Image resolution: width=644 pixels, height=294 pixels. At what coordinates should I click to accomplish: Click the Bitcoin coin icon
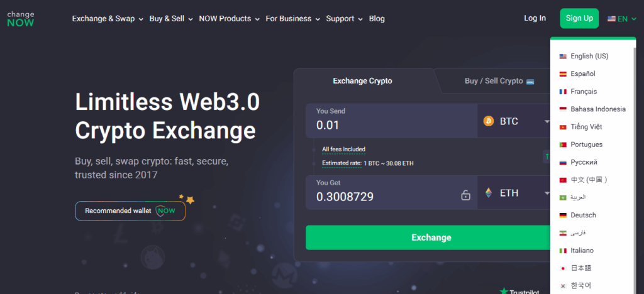(x=488, y=121)
